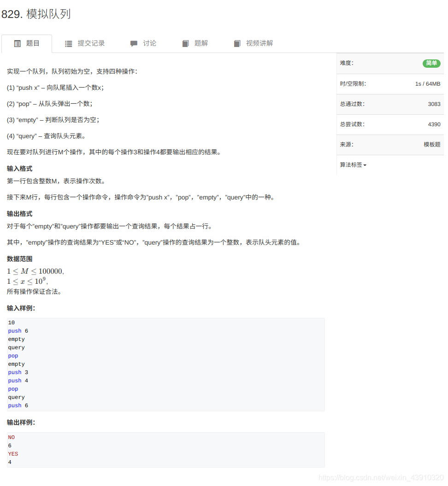Click the problem title 829. 模拟队列
448x486 pixels.
tap(36, 14)
